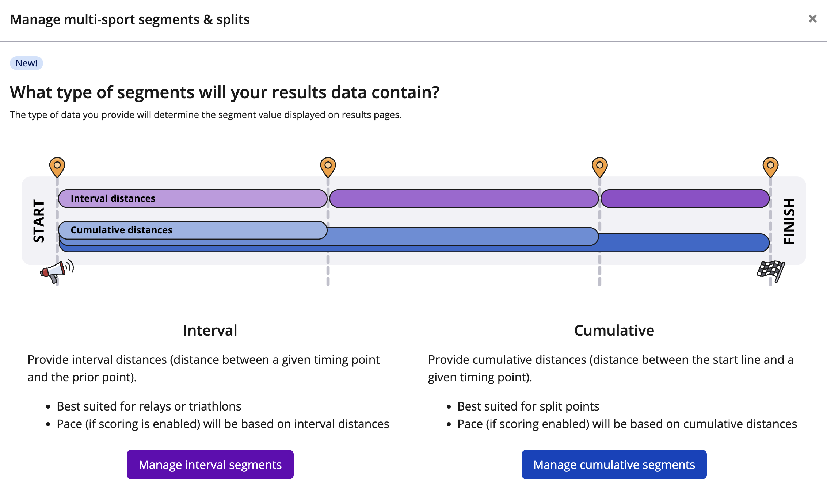The height and width of the screenshot is (504, 827).
Task: Click the vertical FINISH label
Action: click(x=789, y=221)
